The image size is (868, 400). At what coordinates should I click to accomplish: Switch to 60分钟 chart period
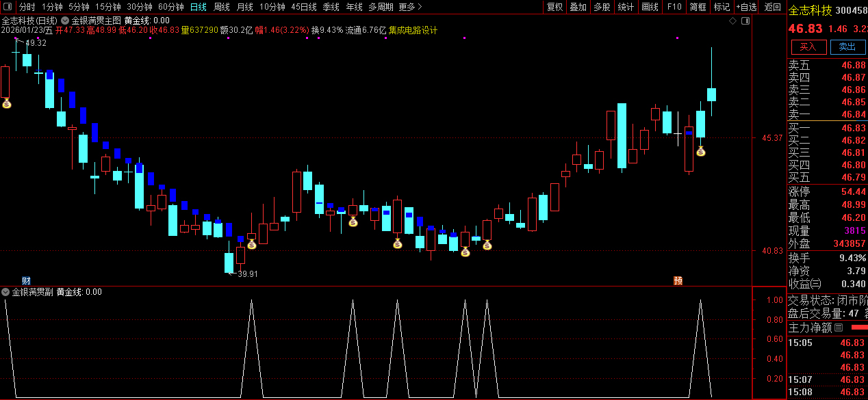(170, 7)
